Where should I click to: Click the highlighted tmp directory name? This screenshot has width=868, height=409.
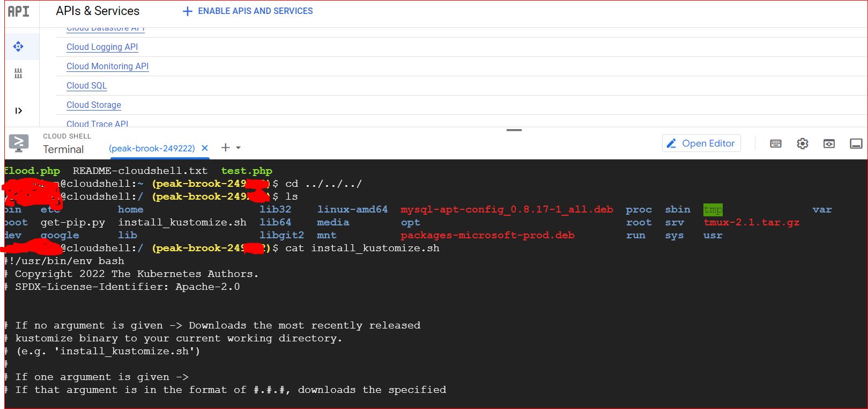point(713,209)
